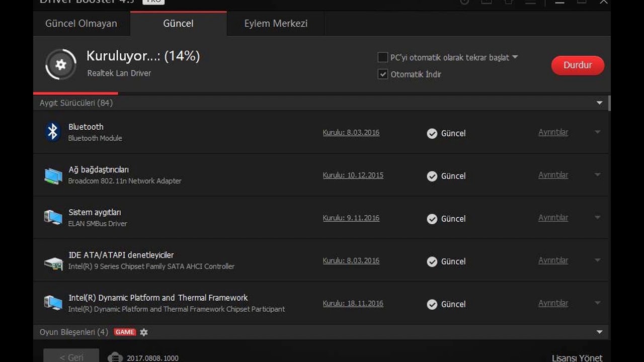Open dropdown arrow next to tekrar başlat
This screenshot has width=644, height=362.
tap(515, 57)
